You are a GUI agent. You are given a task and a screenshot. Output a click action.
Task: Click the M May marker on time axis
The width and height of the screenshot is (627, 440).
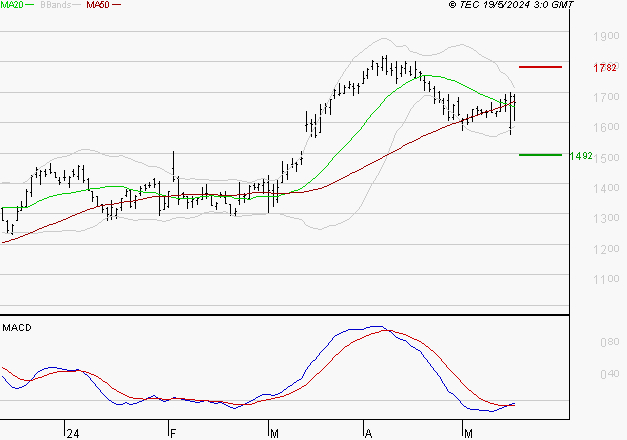tap(468, 434)
